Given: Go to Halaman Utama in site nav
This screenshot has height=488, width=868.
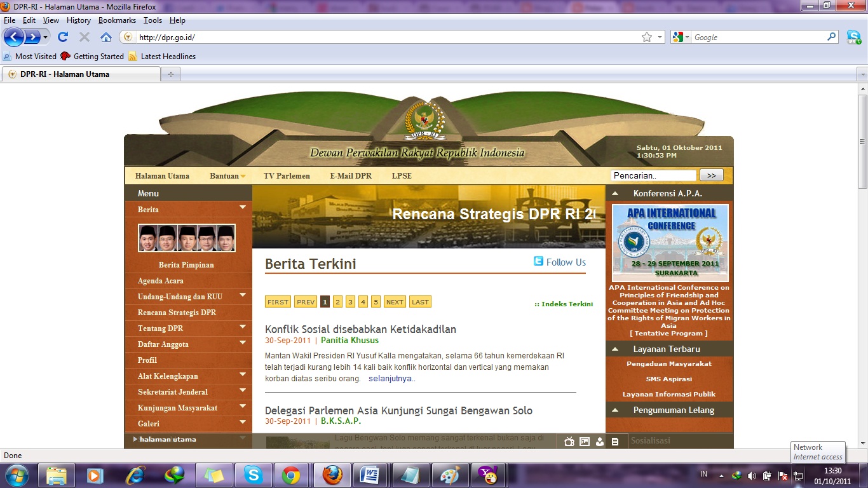Looking at the screenshot, I should [162, 176].
